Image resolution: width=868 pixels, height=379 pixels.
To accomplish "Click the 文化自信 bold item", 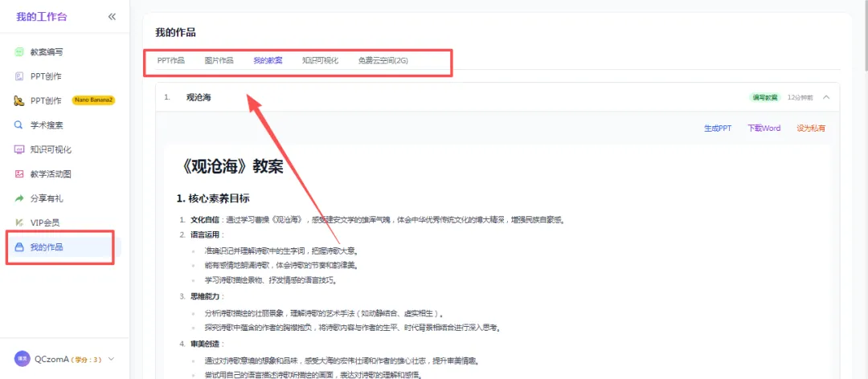I will (x=206, y=220).
